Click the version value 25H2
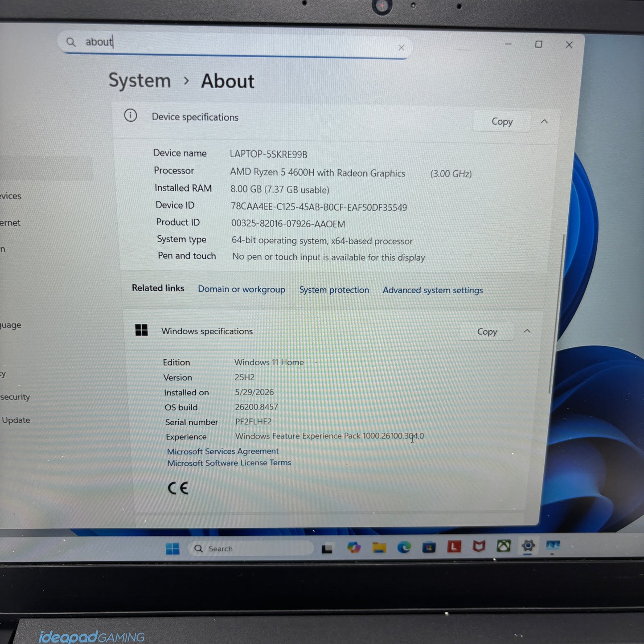This screenshot has height=644, width=644. [x=245, y=377]
